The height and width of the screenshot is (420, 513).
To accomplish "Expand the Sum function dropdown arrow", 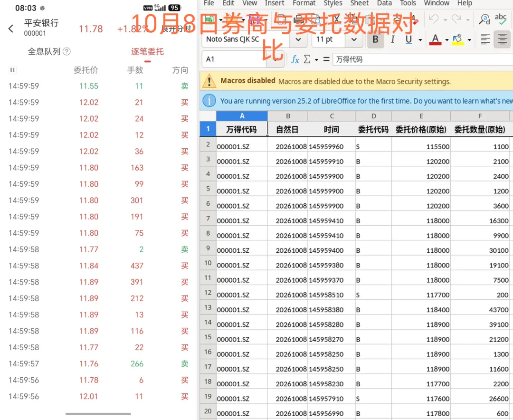I will click(x=316, y=60).
